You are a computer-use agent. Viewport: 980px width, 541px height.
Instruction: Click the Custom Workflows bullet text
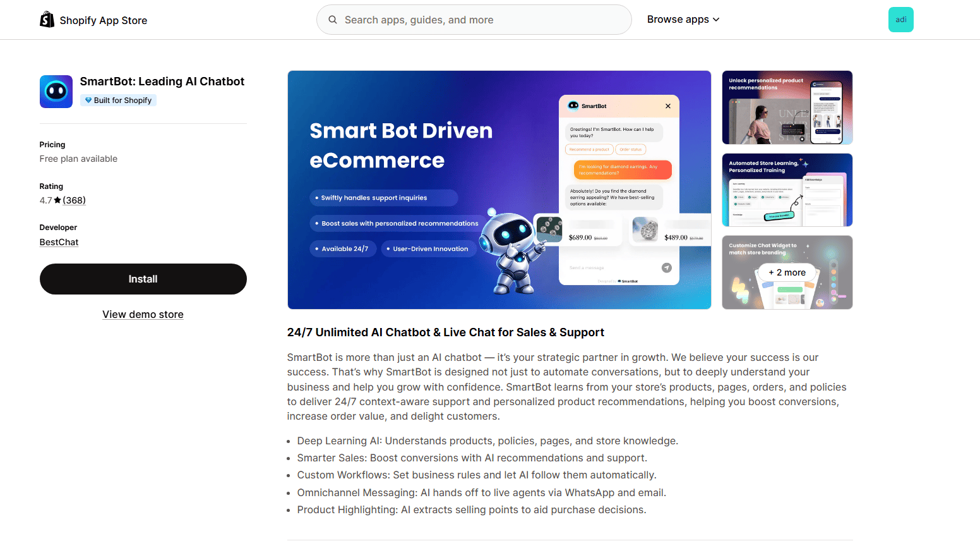(x=477, y=475)
